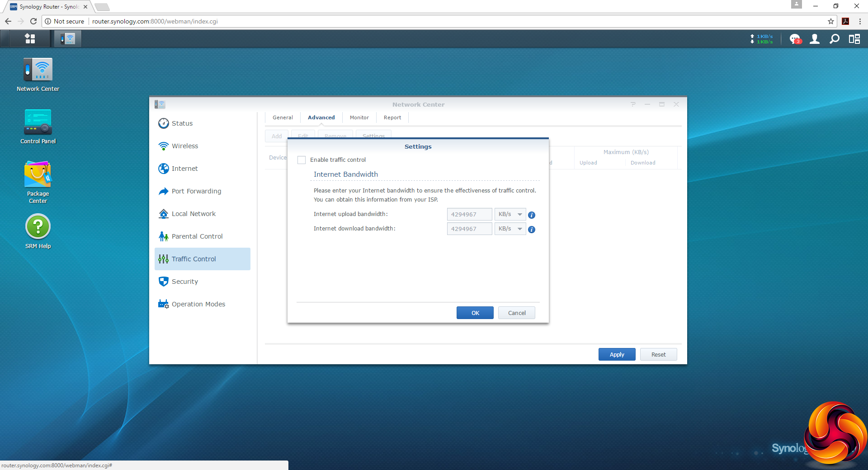Click the browser reload button

(33, 21)
